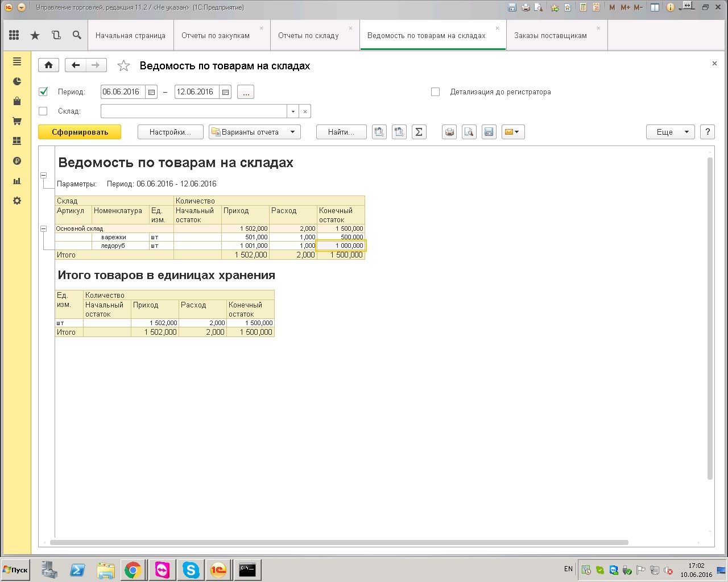Enable the Склад filter checkbox

43,111
